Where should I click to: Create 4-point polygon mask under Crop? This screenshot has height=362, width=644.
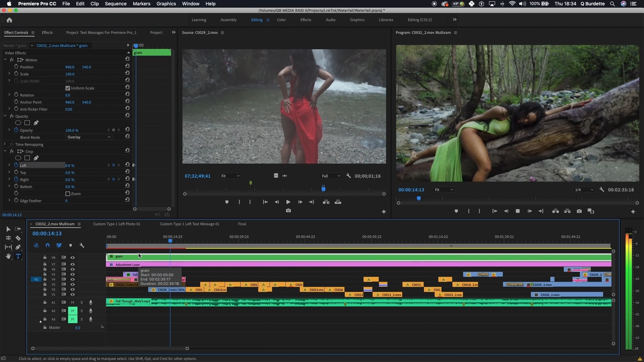(27, 158)
